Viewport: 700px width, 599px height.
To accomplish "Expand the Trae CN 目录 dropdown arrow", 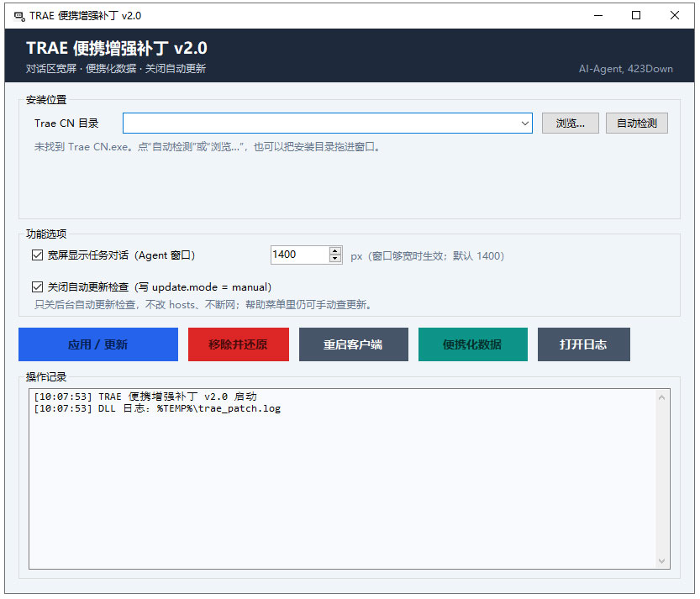I will coord(525,123).
